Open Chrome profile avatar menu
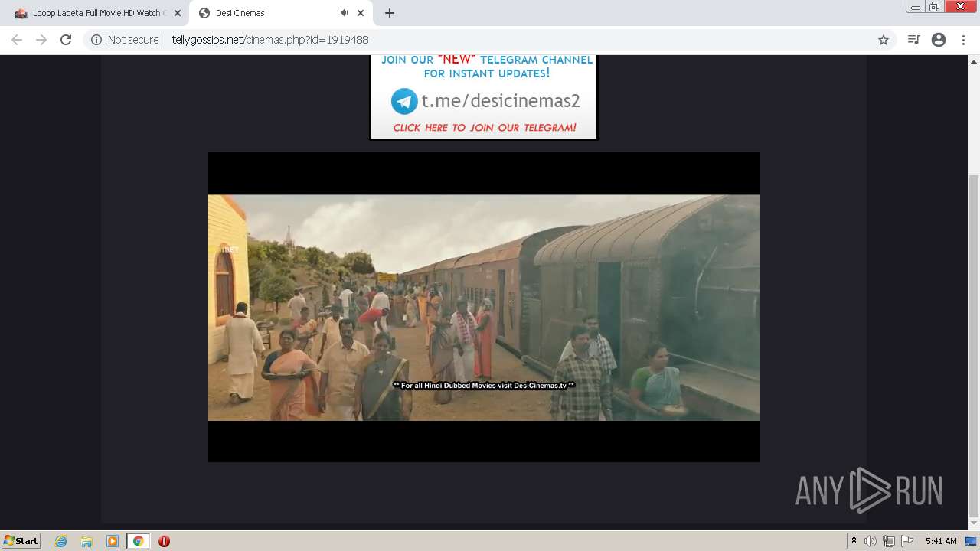Viewport: 980px width, 551px height. coord(939,40)
